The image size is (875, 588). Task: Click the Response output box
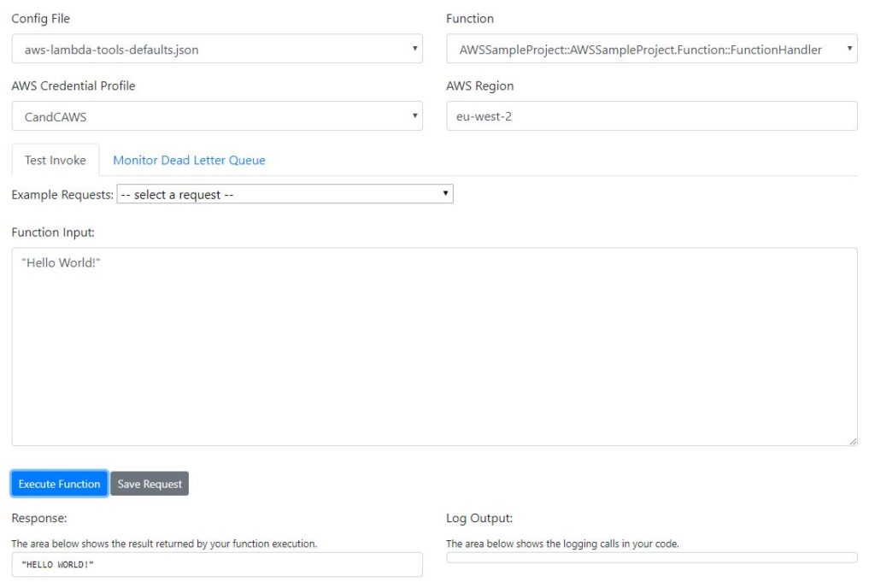[216, 565]
